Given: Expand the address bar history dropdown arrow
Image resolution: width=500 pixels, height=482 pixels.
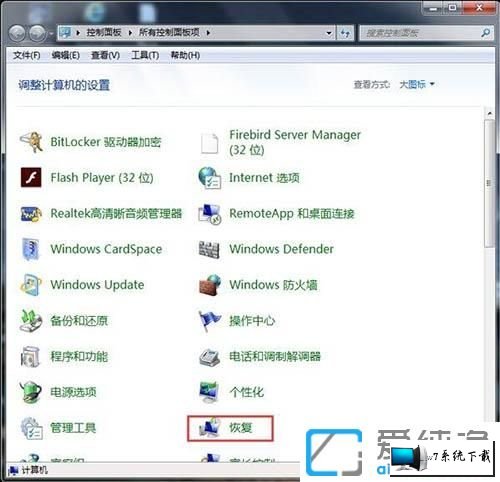Looking at the screenshot, I should (x=329, y=33).
